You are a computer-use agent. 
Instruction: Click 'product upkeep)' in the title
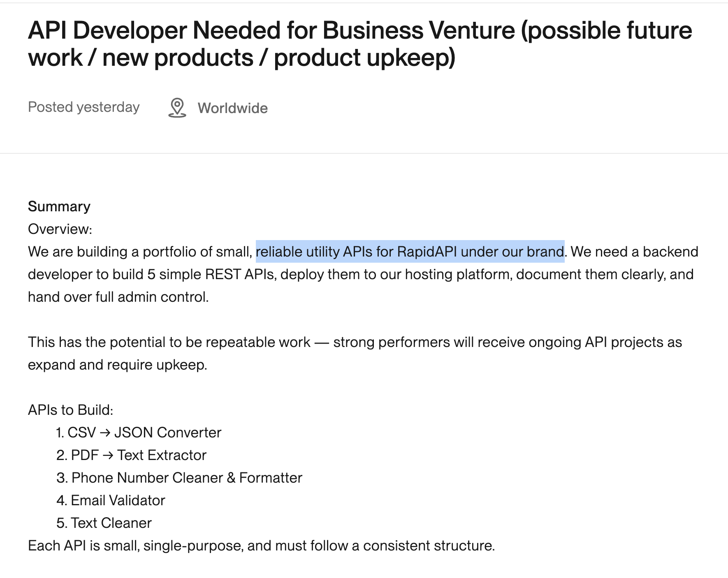tap(364, 57)
